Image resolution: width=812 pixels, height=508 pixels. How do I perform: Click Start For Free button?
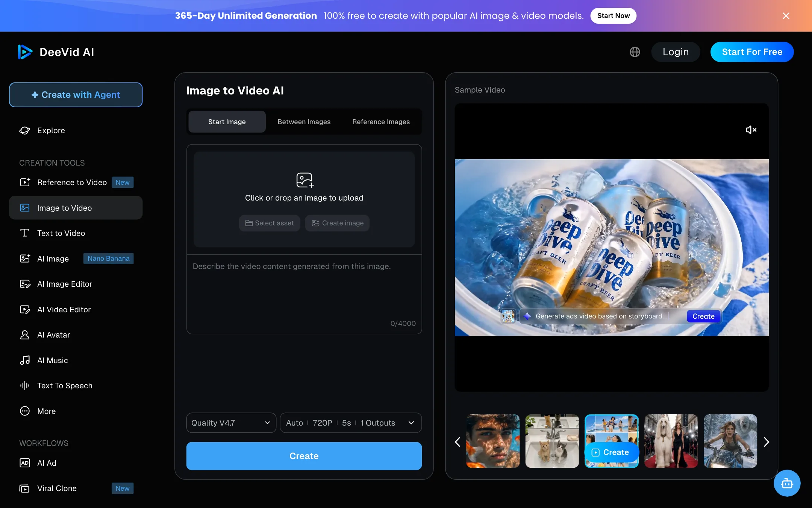tap(752, 52)
